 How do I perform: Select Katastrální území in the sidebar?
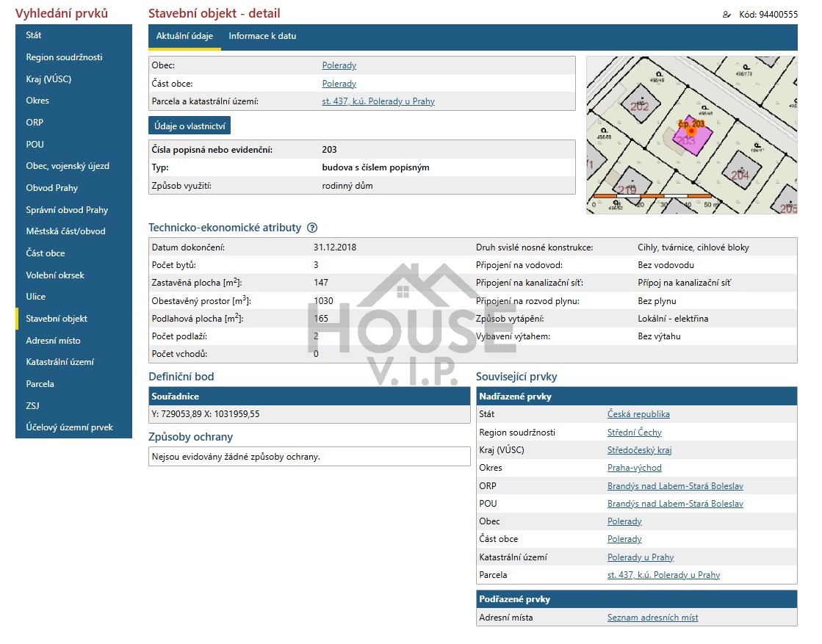point(60,362)
